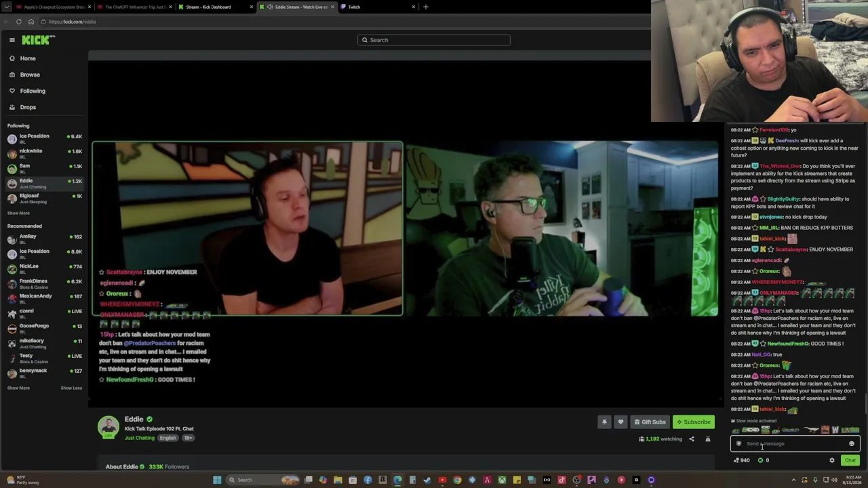
Task: Click the browser home icon
Action: (x=31, y=22)
